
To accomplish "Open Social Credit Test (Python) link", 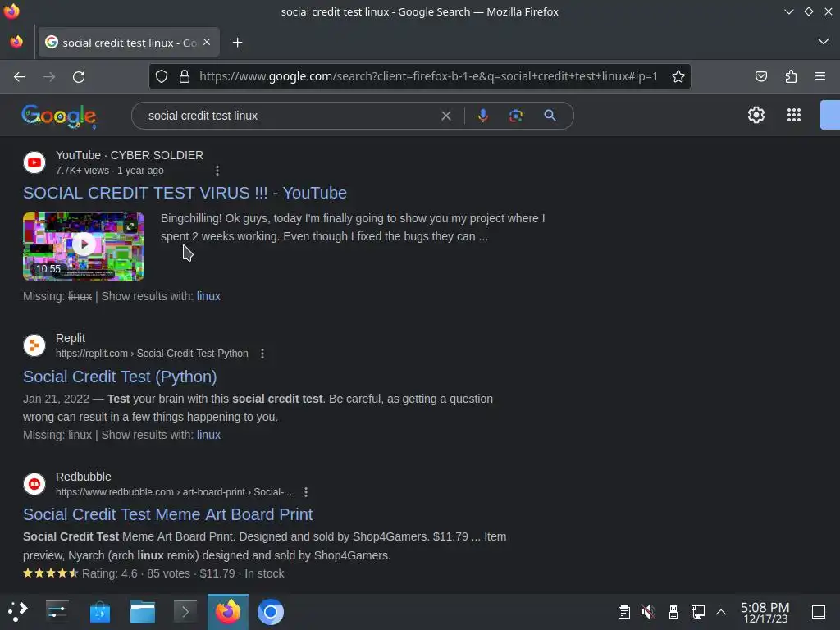I will tap(120, 377).
